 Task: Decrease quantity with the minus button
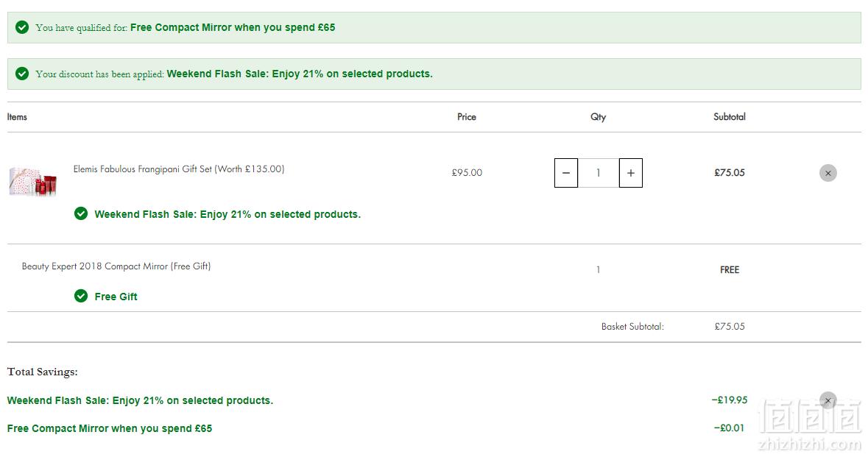pyautogui.click(x=565, y=173)
